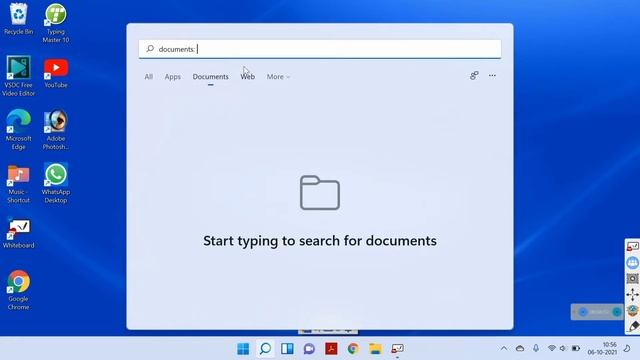The image size is (640, 360).
Task: Click the microphone tray icon
Action: pyautogui.click(x=536, y=348)
